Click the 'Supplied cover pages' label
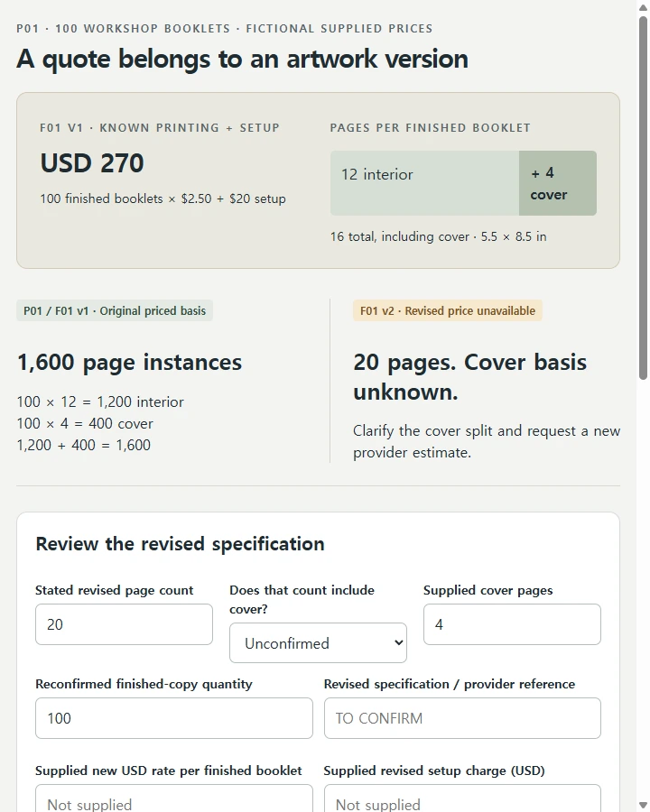The width and height of the screenshot is (650, 812). 487,590
